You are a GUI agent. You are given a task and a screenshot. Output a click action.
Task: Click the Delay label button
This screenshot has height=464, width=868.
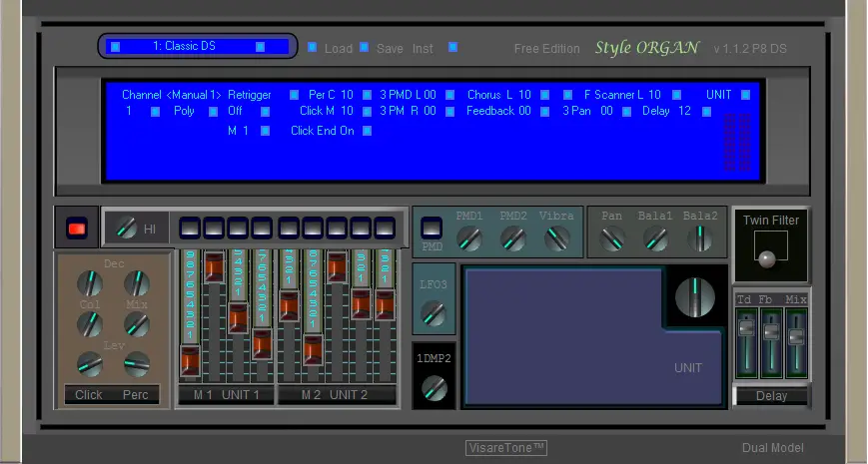click(x=771, y=396)
